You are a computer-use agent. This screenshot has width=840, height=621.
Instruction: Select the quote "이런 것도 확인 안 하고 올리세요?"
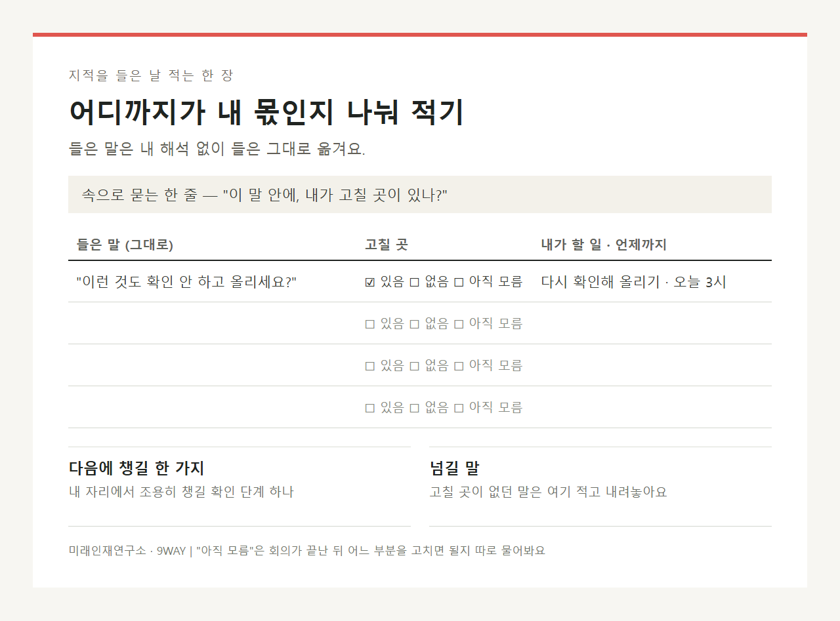point(186,282)
